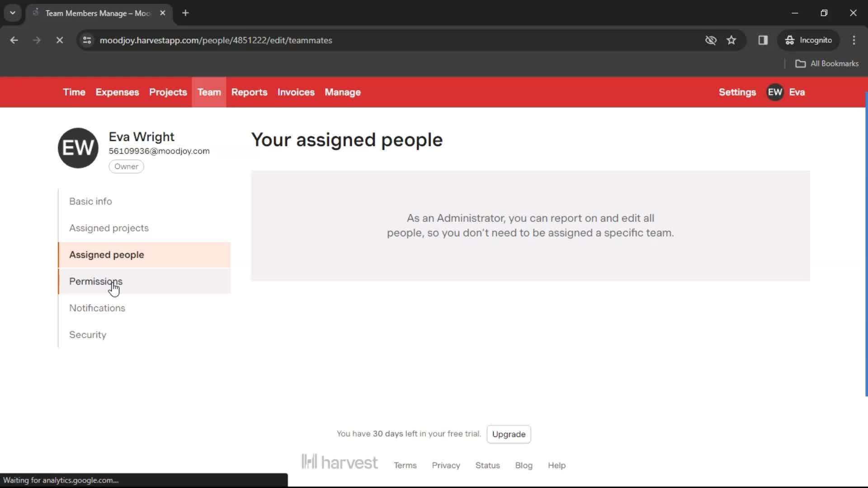Select the Basic info sidebar item
The height and width of the screenshot is (488, 868).
90,201
